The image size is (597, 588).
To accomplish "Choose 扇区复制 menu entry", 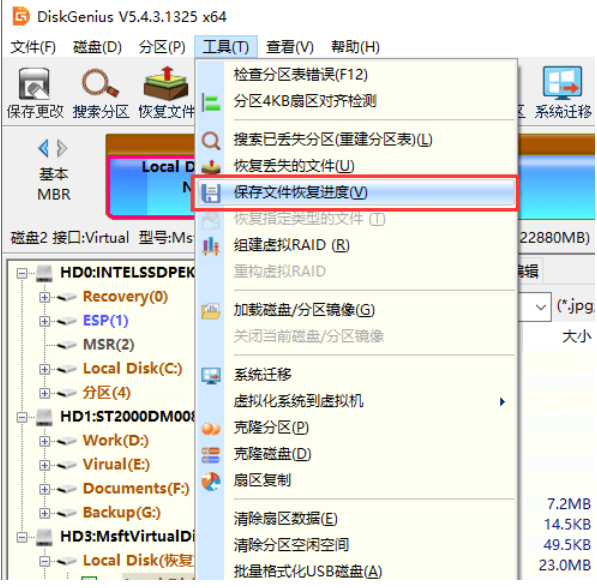I will click(356, 481).
